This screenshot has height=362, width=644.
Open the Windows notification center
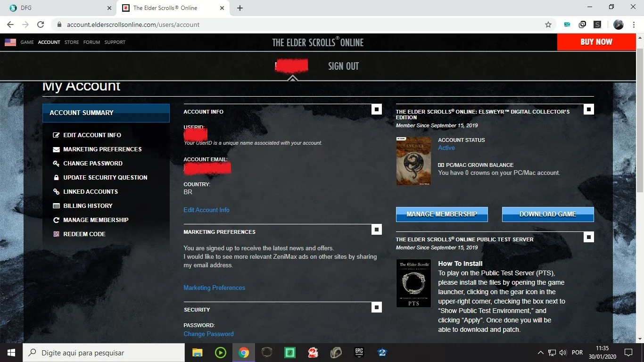click(628, 353)
